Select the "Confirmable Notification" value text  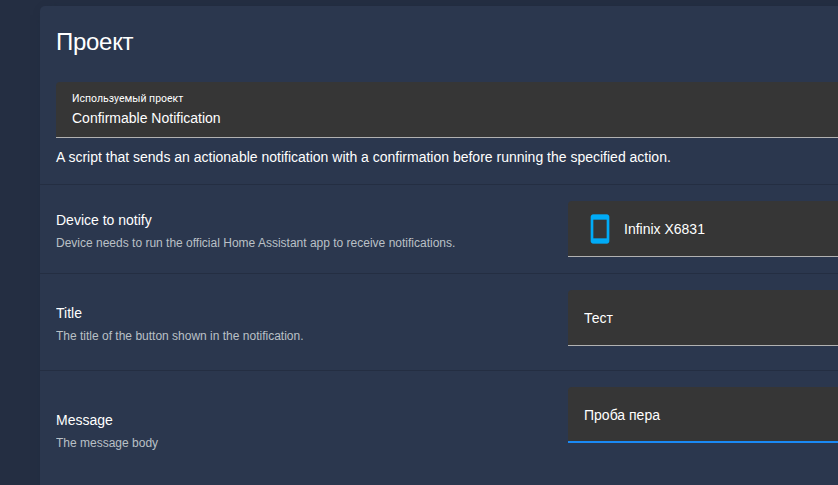point(146,118)
